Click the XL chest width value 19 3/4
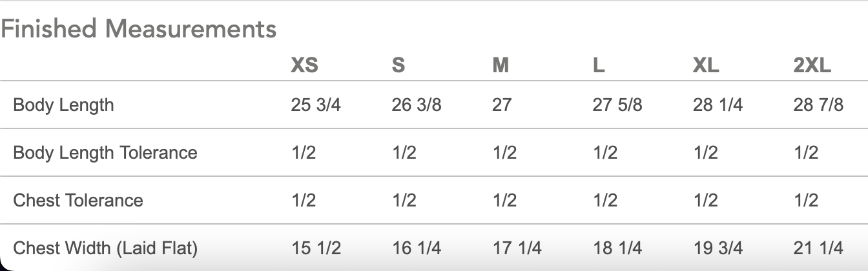The image size is (868, 271). pos(718,248)
